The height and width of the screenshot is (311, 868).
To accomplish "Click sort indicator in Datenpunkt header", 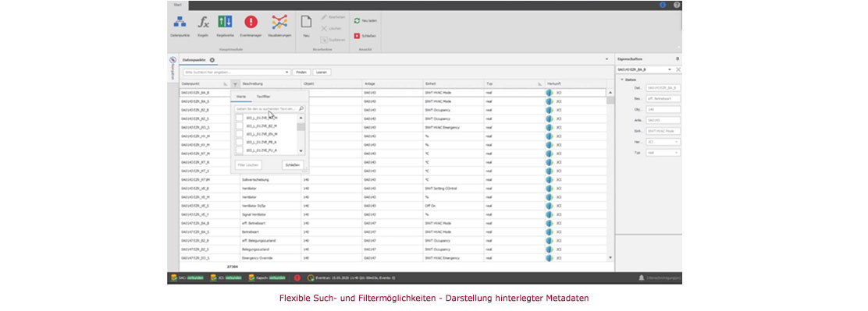I will 226,84.
